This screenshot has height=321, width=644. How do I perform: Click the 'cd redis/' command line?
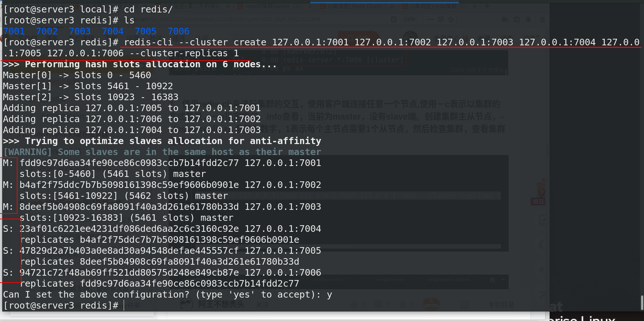pos(88,10)
